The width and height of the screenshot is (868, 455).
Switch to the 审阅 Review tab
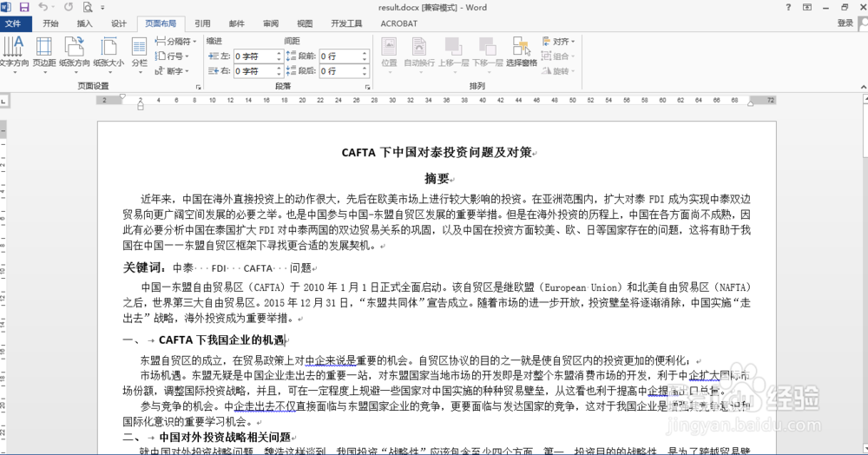pos(271,23)
